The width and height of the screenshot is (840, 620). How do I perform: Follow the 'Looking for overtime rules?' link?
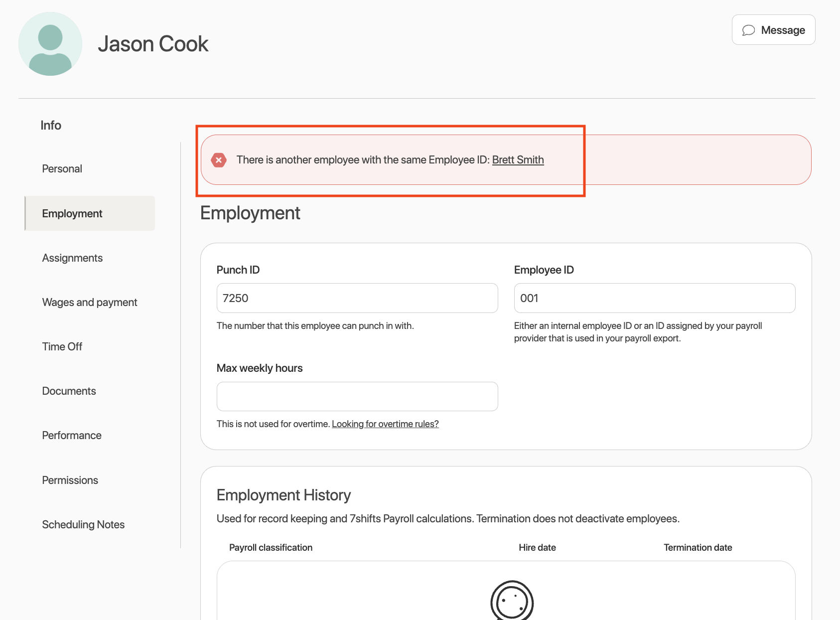(x=385, y=424)
